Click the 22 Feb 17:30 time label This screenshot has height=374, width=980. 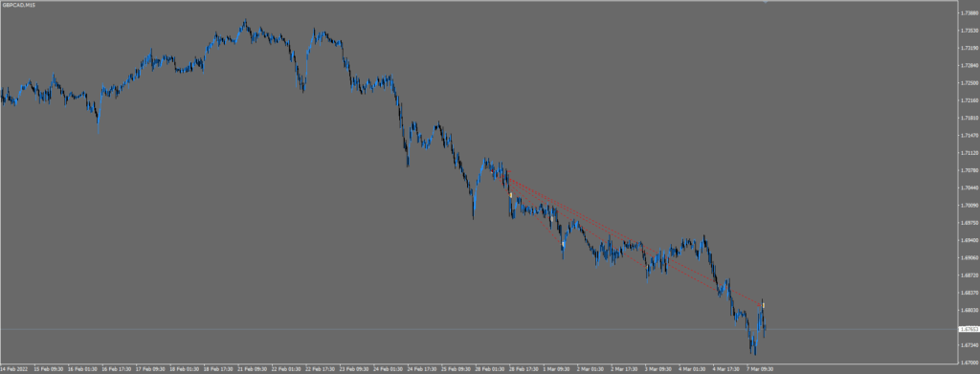[x=319, y=368]
